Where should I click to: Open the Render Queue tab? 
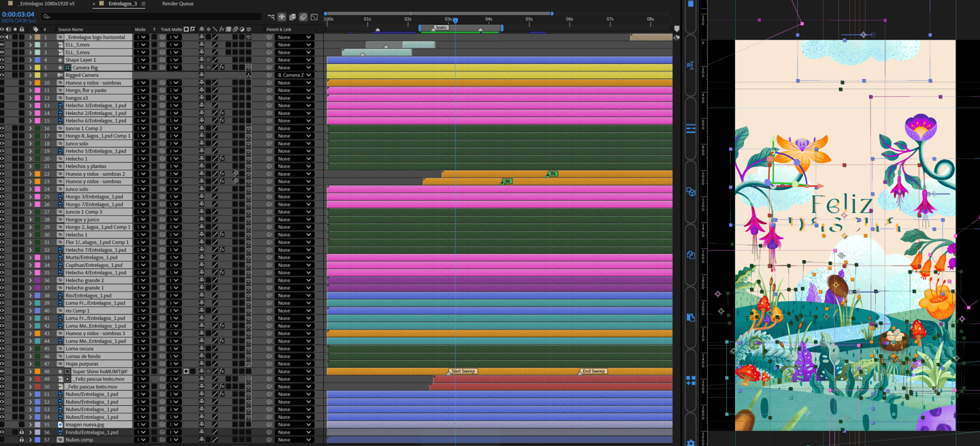click(178, 3)
